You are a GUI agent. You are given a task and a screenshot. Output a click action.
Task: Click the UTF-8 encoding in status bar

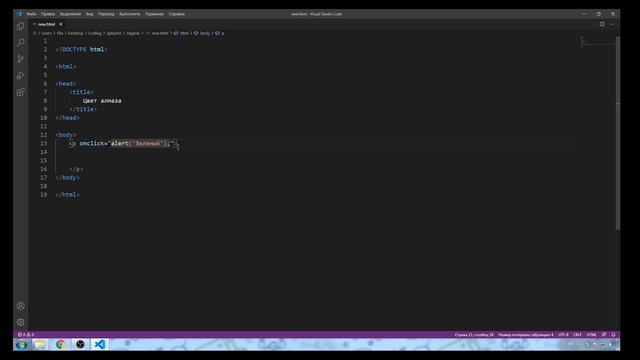tap(563, 335)
